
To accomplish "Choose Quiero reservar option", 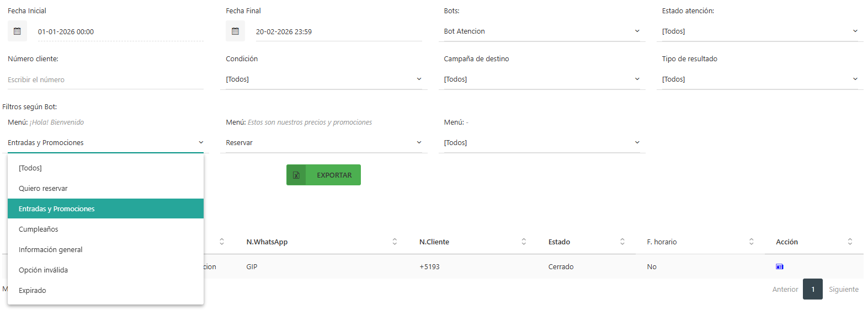I will click(x=105, y=188).
